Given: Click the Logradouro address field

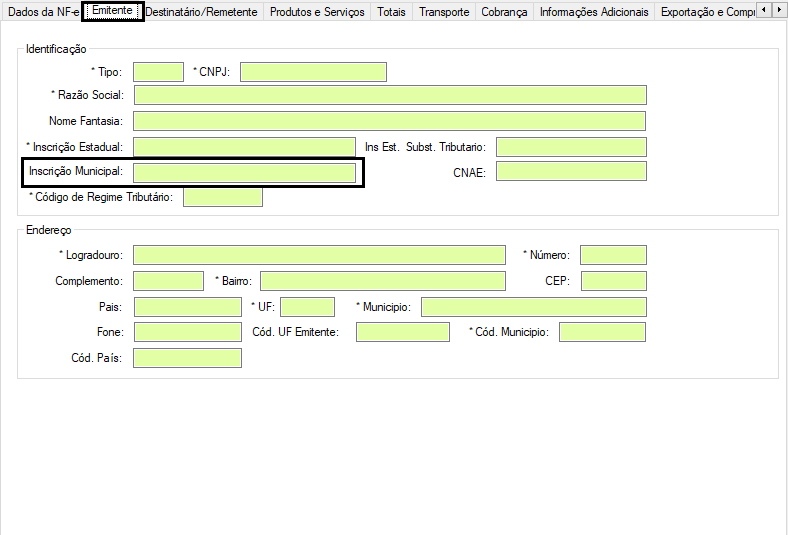Looking at the screenshot, I should click(x=319, y=255).
